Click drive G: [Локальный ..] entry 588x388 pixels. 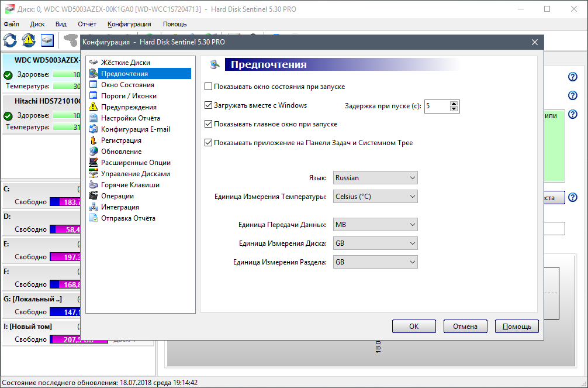42,305
